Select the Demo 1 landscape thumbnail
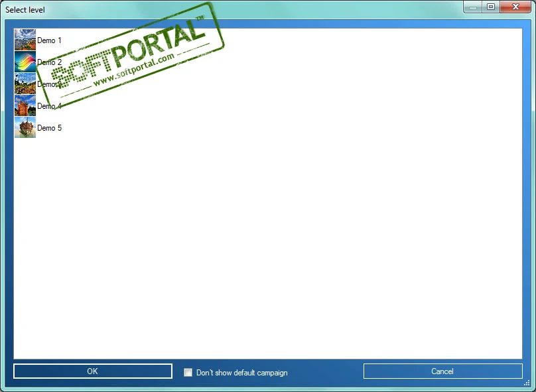Screen dimensions: 536x392 pos(25,40)
